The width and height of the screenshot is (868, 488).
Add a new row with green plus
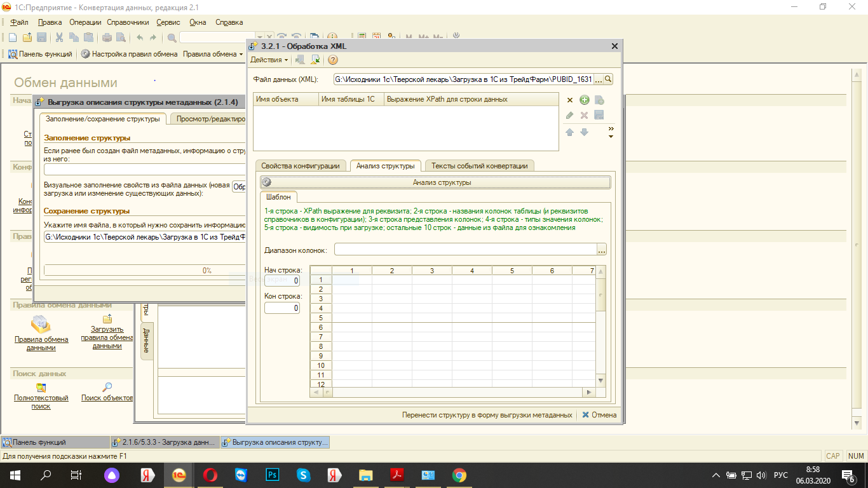pos(585,100)
